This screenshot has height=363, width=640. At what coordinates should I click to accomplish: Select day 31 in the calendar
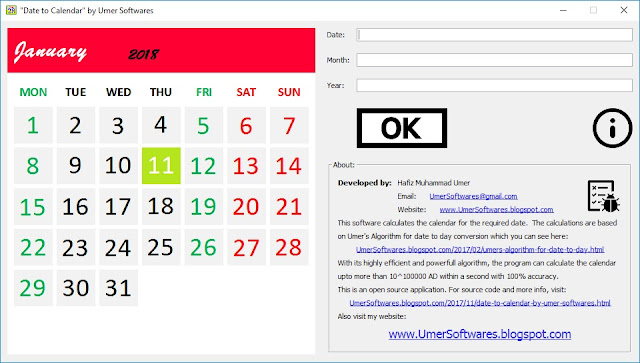pos(118,288)
